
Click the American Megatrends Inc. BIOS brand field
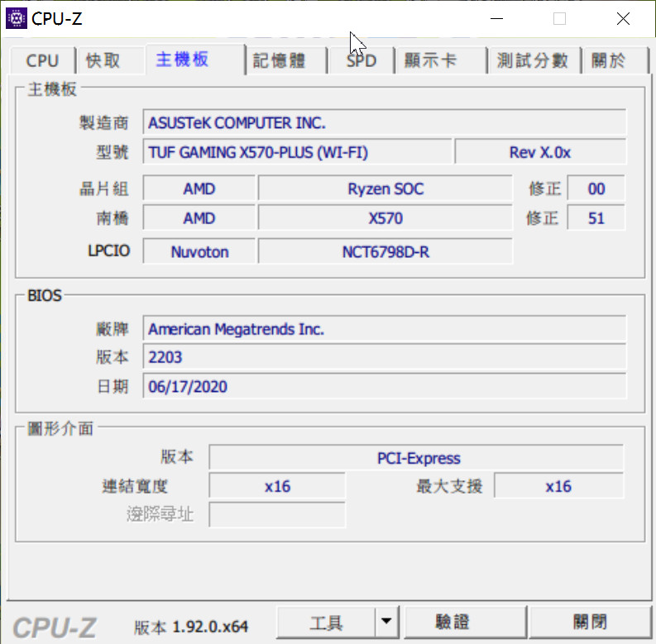385,329
